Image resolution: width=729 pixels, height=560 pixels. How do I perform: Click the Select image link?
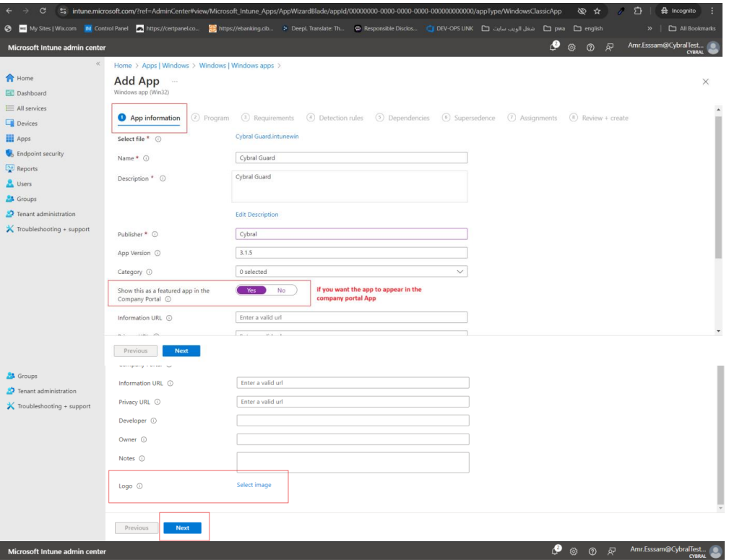coord(254,485)
